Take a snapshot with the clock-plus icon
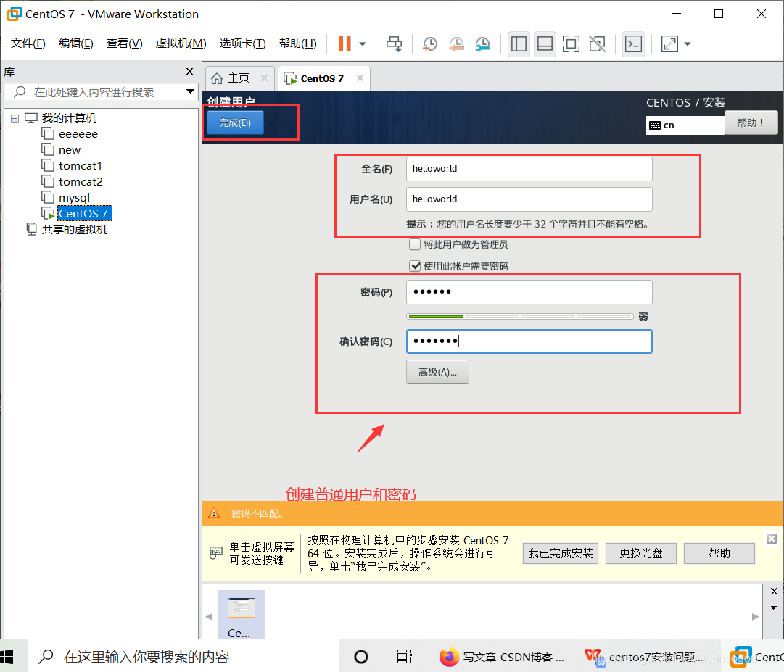The image size is (784, 672). 429,44
